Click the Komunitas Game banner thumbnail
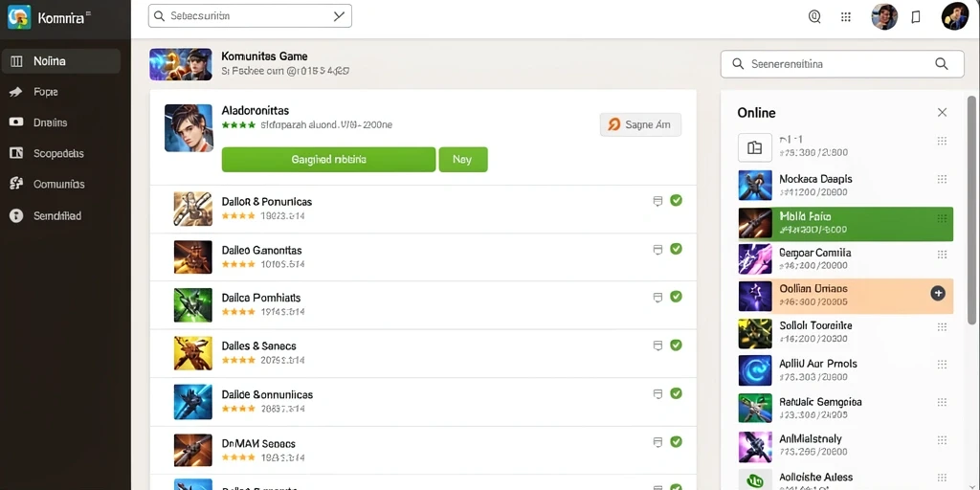This screenshot has height=490, width=980. pos(181,64)
